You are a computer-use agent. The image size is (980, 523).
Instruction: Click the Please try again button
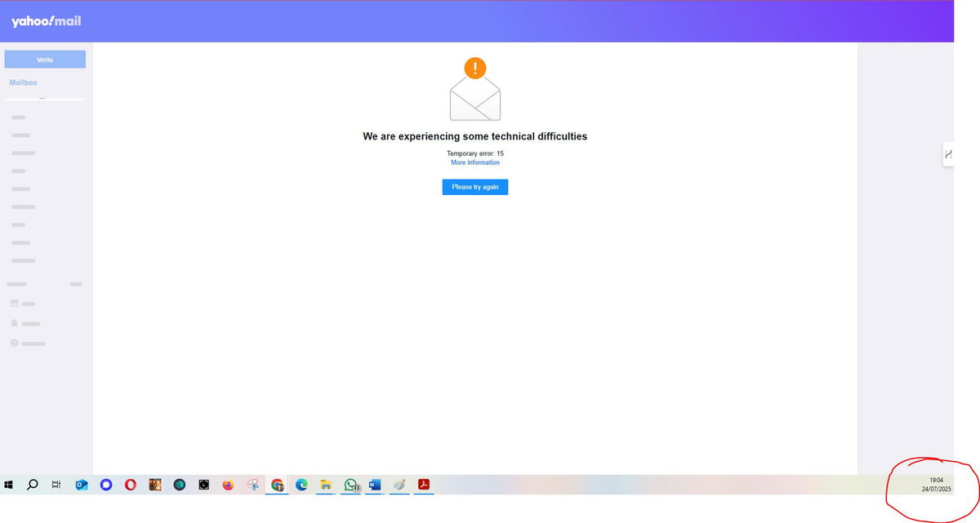tap(474, 186)
